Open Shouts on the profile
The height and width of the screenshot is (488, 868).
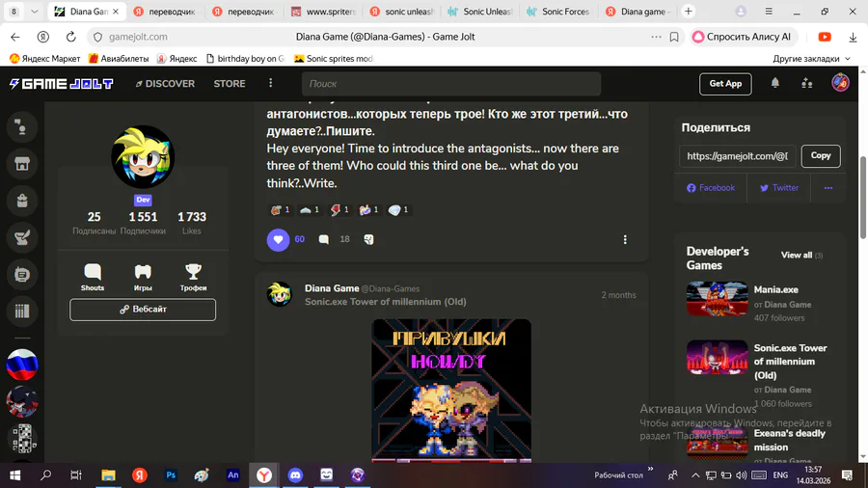click(93, 277)
